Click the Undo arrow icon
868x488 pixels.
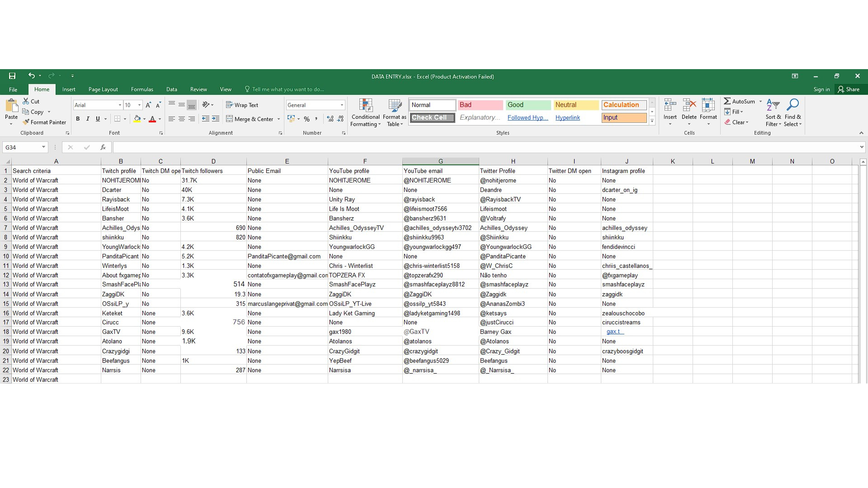coord(31,75)
